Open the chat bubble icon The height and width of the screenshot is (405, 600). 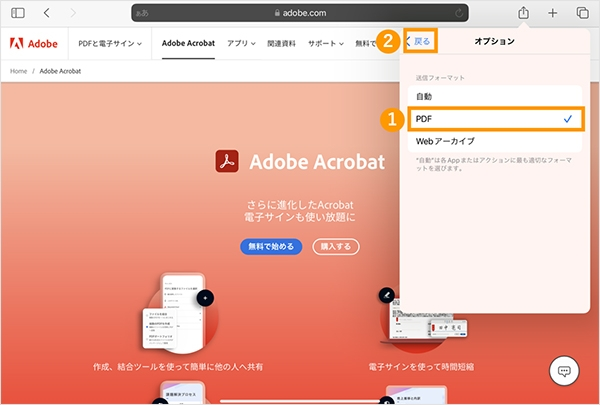[564, 371]
